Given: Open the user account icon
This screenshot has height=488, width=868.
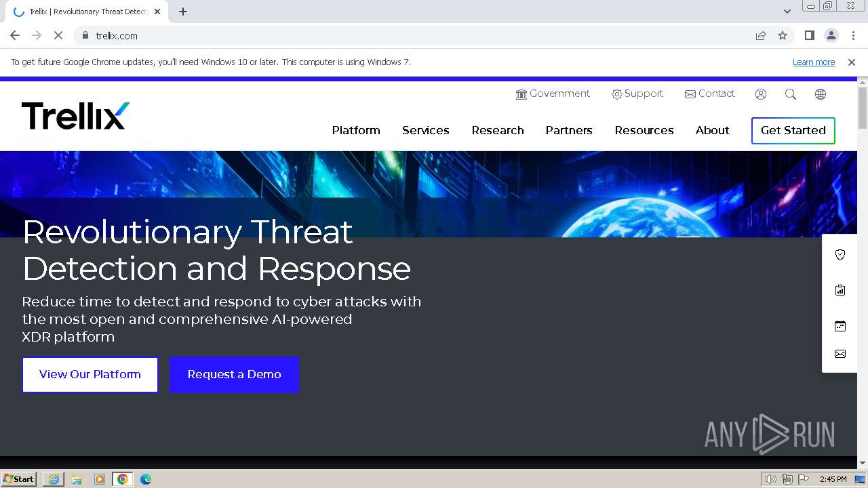Looking at the screenshot, I should [x=761, y=94].
